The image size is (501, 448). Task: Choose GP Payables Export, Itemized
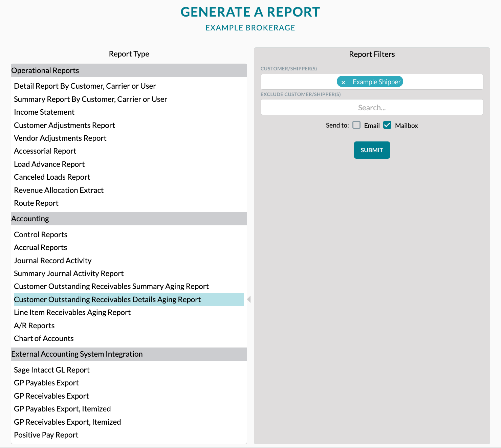coord(62,409)
